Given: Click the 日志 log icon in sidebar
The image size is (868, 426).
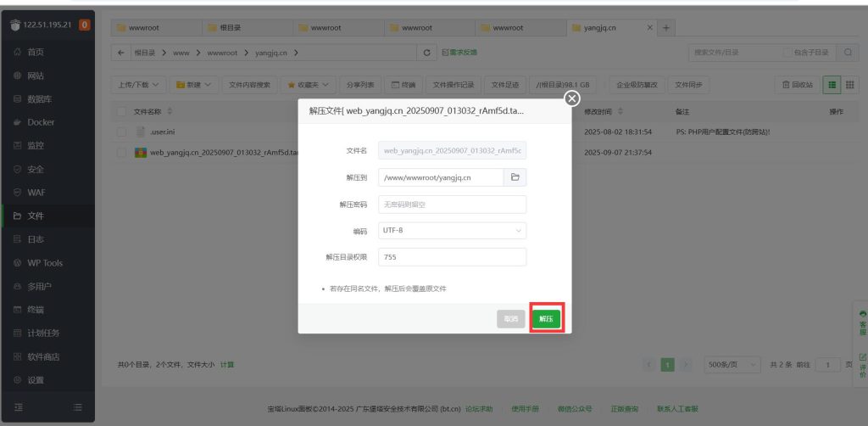Looking at the screenshot, I should tap(17, 239).
